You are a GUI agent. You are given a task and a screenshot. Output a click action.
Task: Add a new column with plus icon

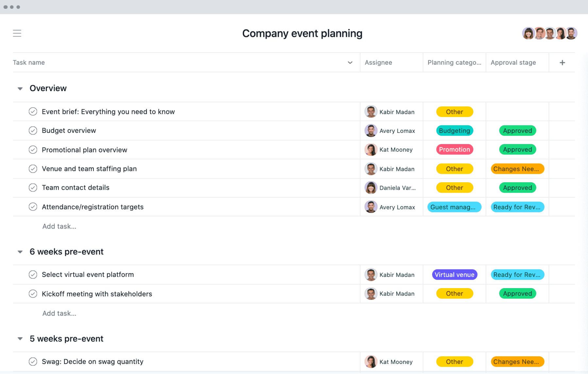coord(562,63)
